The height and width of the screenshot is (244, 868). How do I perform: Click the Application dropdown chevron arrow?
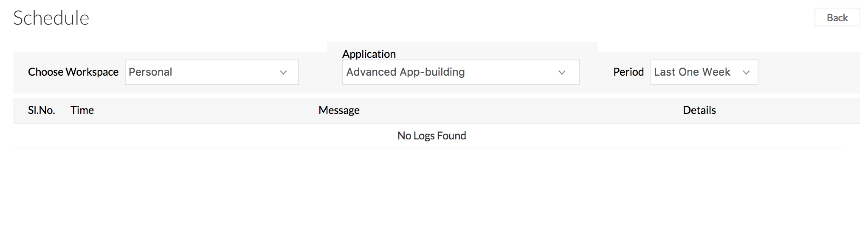click(x=562, y=73)
